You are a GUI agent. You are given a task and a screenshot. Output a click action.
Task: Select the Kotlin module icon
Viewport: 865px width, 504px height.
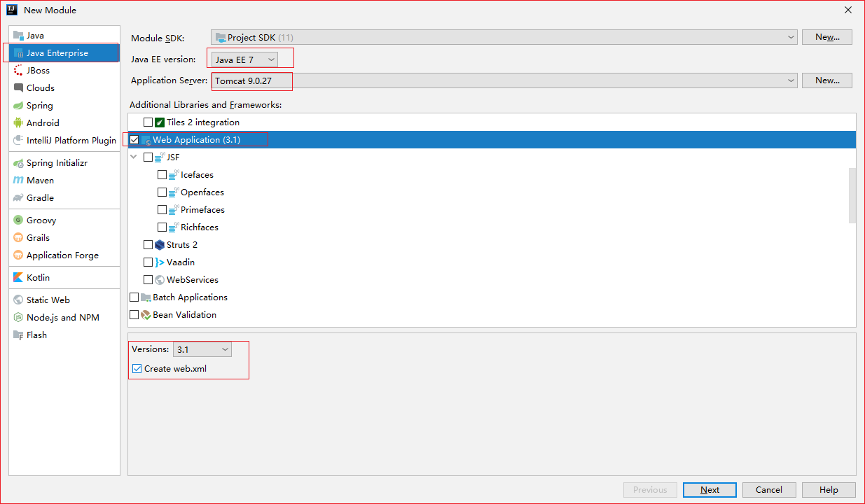19,278
